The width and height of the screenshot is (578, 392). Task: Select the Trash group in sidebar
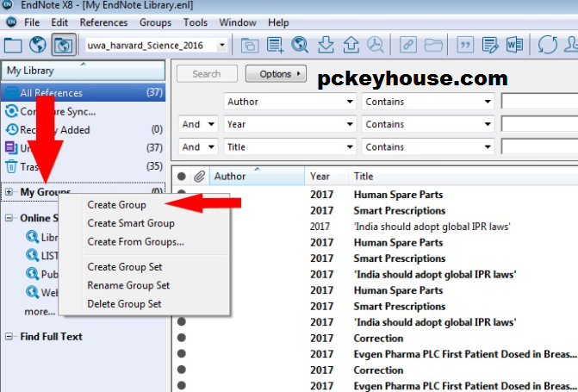click(84, 166)
